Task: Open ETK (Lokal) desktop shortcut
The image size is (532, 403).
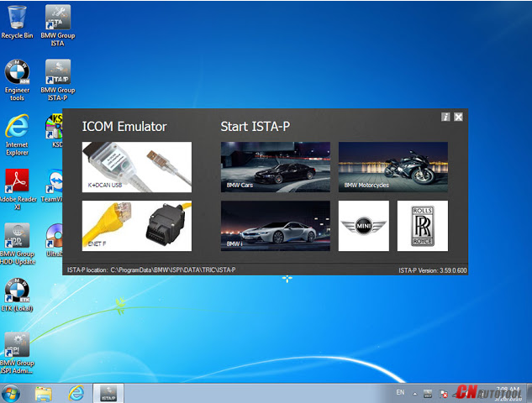Action: click(17, 295)
